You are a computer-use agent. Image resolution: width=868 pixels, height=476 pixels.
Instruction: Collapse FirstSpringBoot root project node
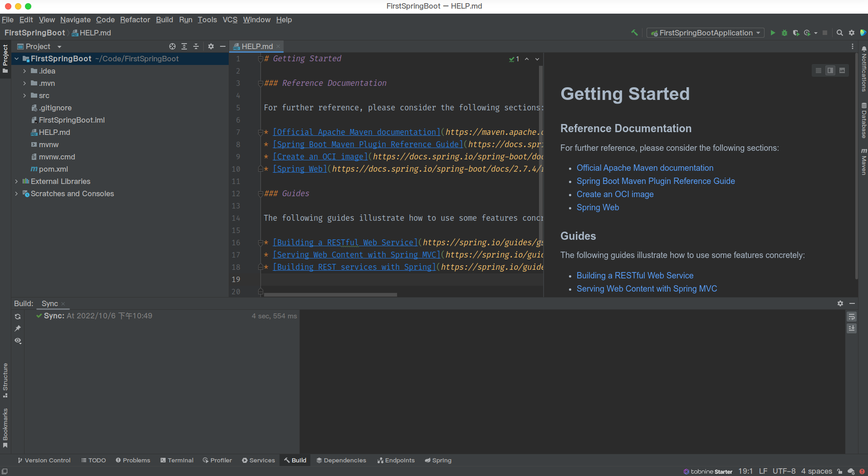tap(16, 59)
